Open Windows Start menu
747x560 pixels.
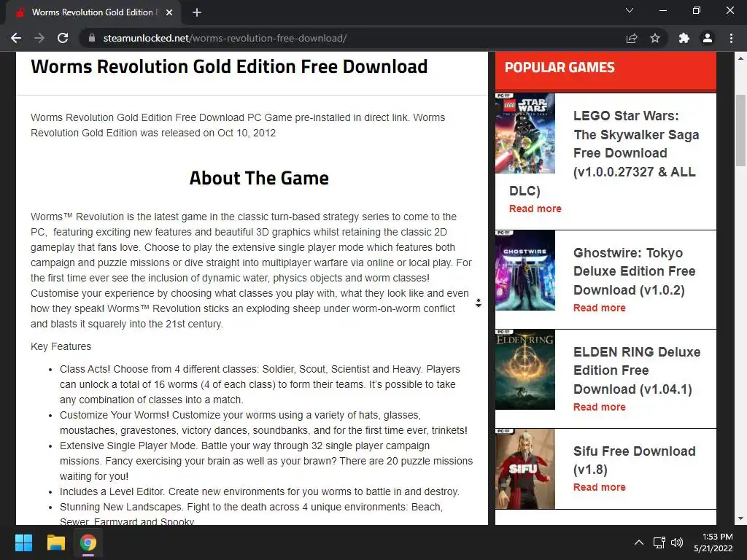click(x=23, y=542)
